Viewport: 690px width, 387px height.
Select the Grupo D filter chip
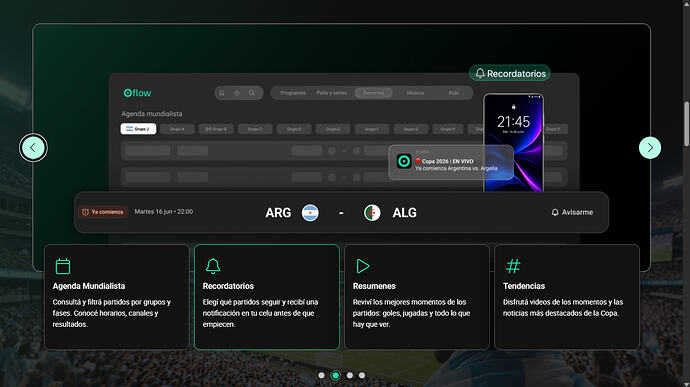(x=294, y=129)
